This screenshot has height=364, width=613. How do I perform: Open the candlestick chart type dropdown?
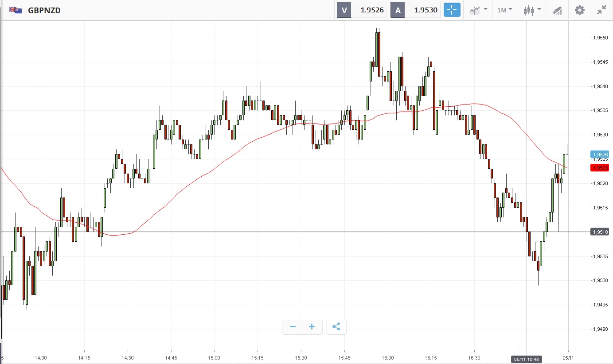tap(532, 10)
